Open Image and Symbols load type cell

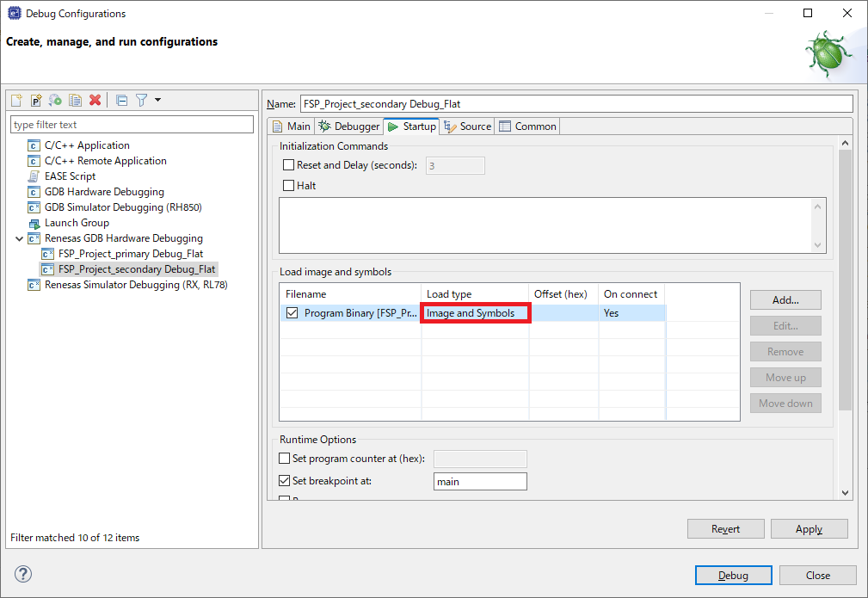coord(475,313)
